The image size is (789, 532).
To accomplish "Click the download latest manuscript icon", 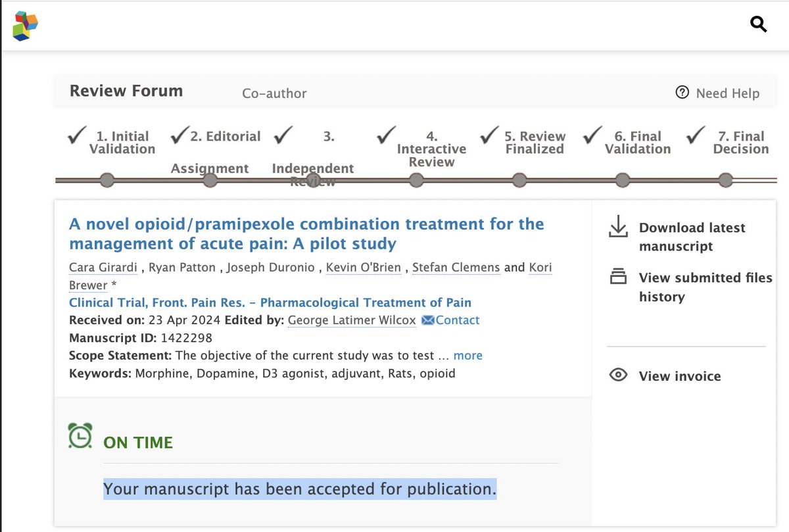I will coord(618,228).
